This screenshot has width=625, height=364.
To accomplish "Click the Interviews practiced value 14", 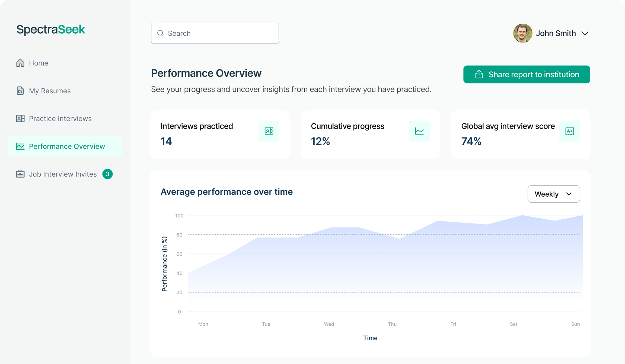I will click(166, 141).
